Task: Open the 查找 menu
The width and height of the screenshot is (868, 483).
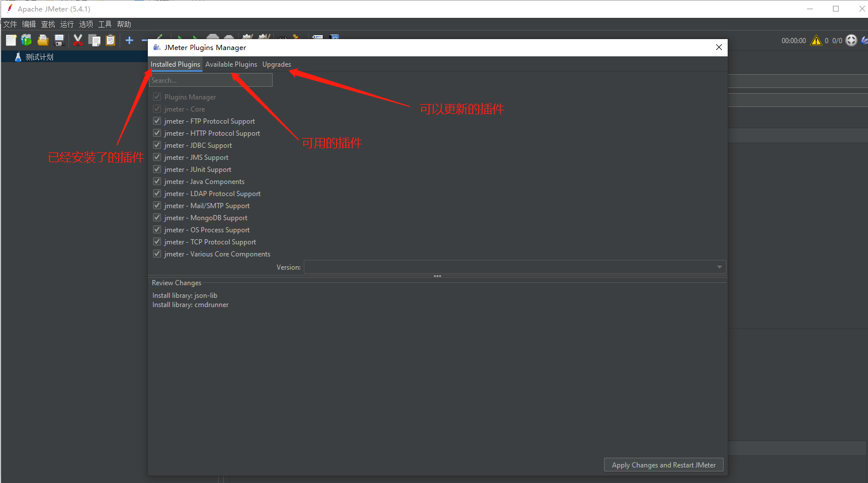Action: (x=48, y=24)
